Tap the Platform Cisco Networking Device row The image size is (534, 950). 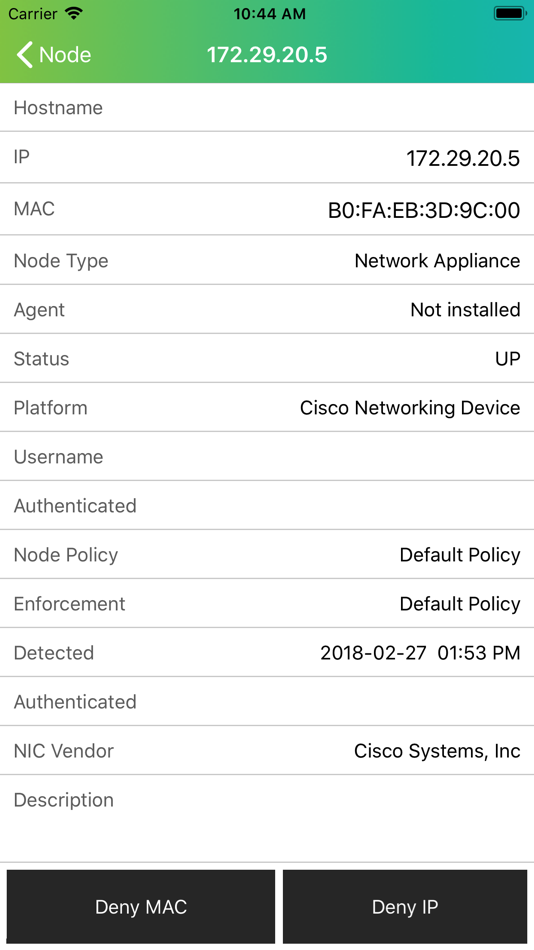pos(267,408)
